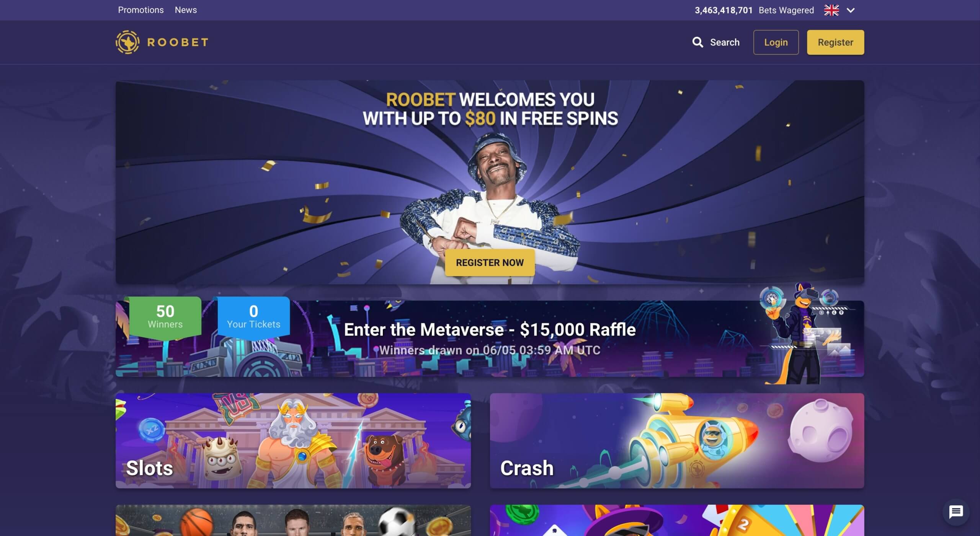This screenshot has width=980, height=536.
Task: Open the colorful wheel game tile
Action: point(677,520)
